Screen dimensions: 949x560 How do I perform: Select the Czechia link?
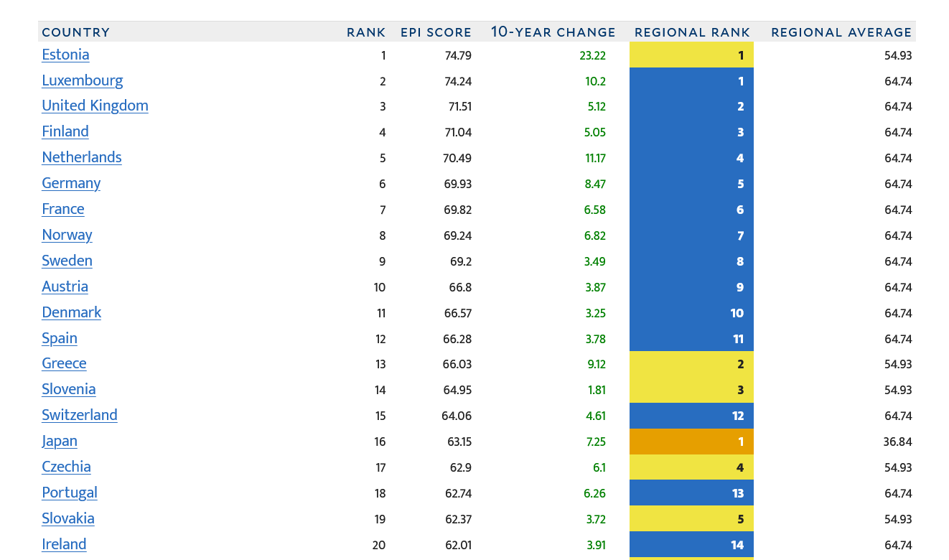(x=66, y=467)
